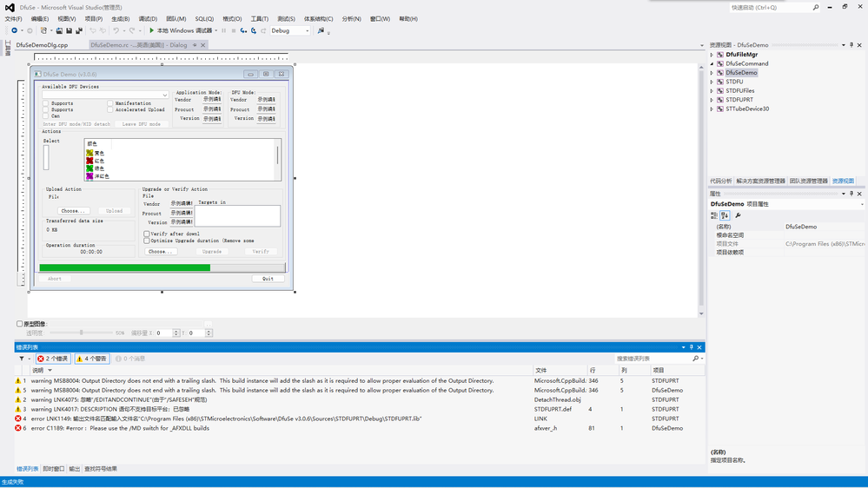Click the new project toolbar icon
Viewport: 868px width, 488px height.
click(43, 30)
